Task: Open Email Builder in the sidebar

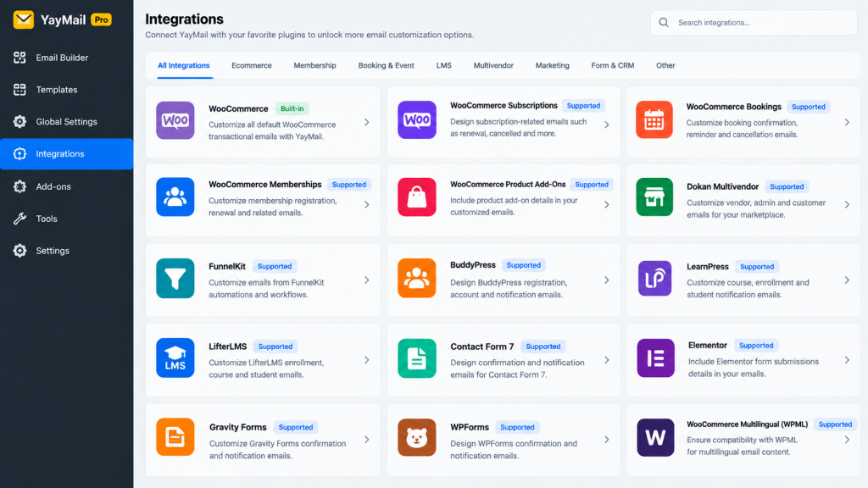Action: tap(66, 58)
